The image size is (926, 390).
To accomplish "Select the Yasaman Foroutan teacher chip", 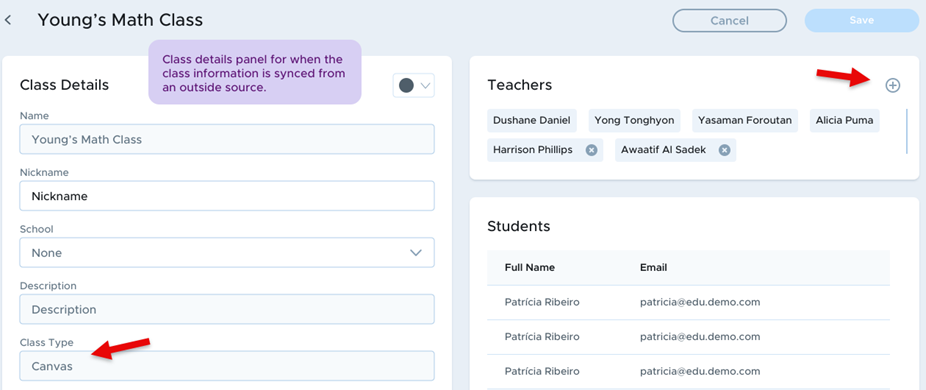I will pyautogui.click(x=745, y=121).
